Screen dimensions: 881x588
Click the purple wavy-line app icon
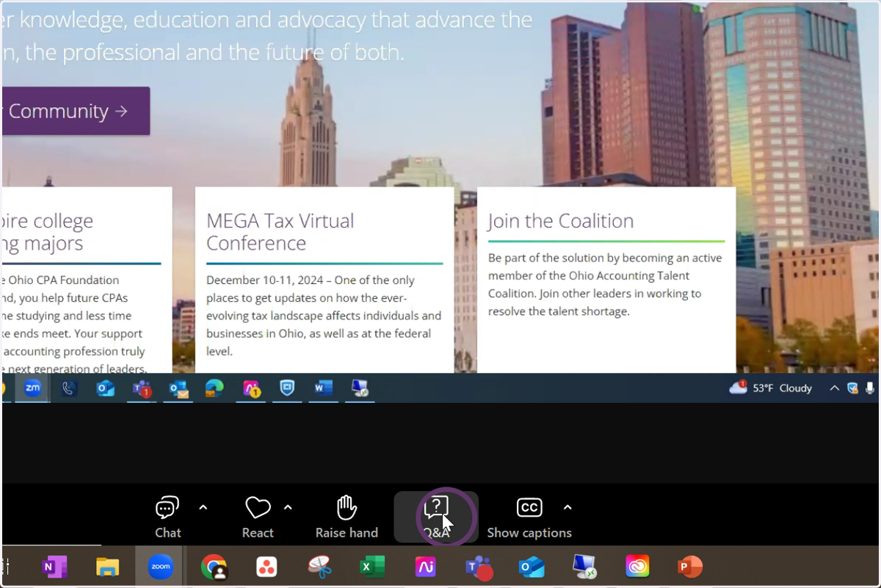coord(426,567)
